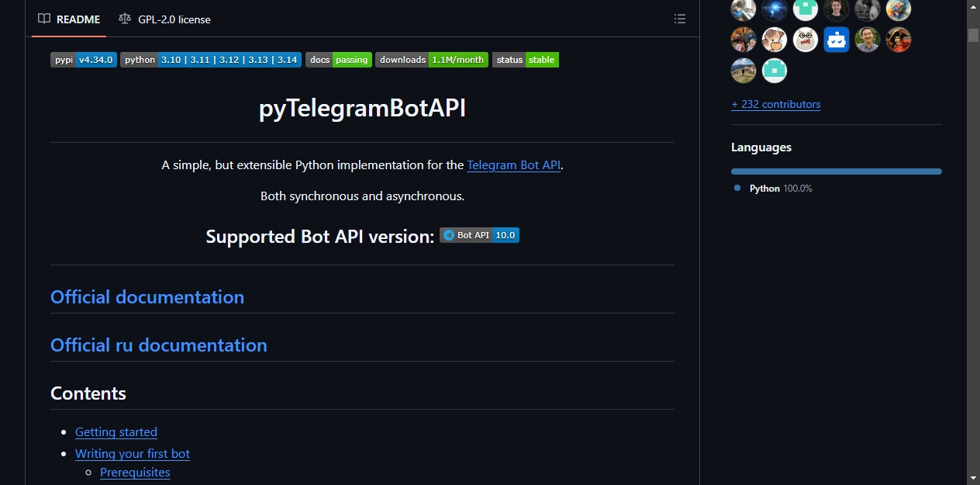Click the blue Languages breakdown bar

[x=837, y=171]
